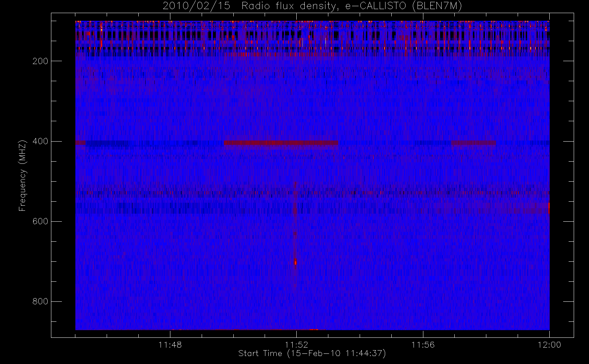Click the '200' frequency tick label
Screen dimensions: 589x364
pos(40,61)
